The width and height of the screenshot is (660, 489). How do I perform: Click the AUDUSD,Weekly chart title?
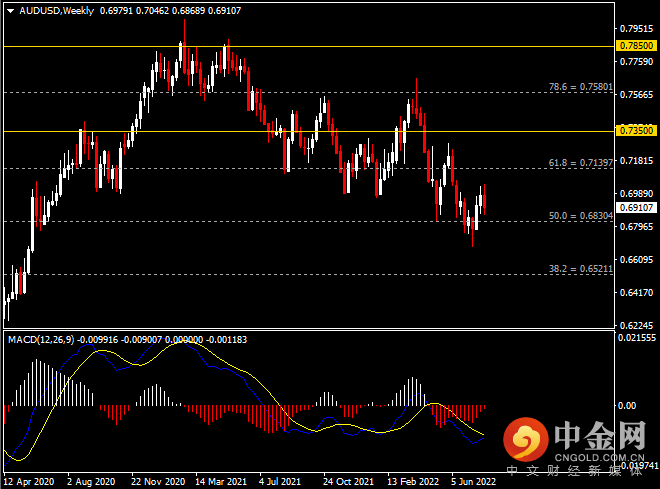56,11
